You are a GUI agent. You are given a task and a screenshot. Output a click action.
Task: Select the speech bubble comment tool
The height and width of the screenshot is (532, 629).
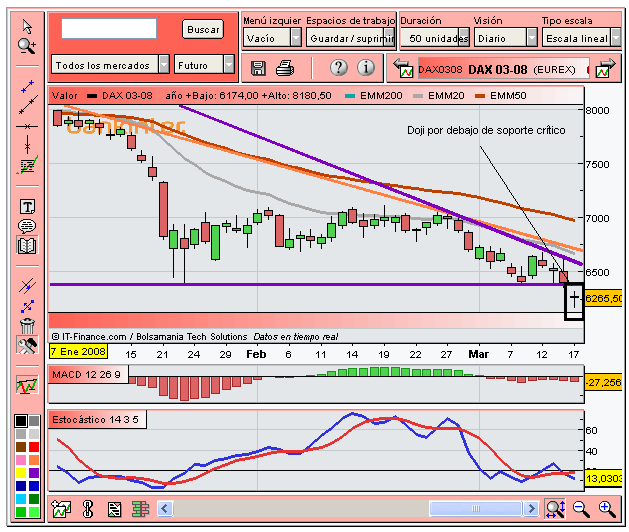[27, 226]
